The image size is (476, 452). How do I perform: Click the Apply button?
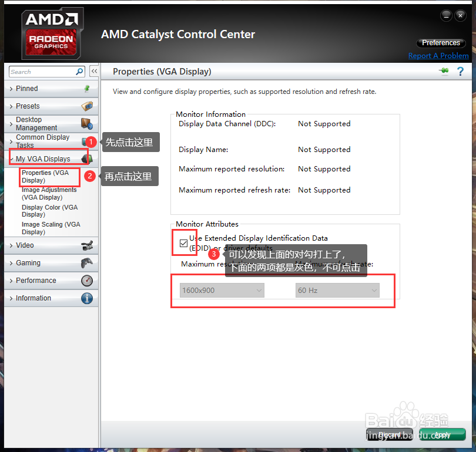coord(443,434)
